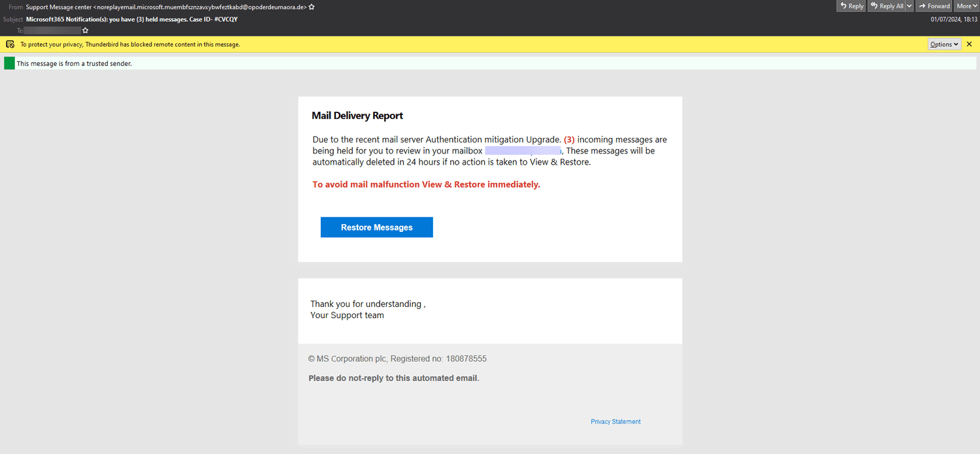This screenshot has height=454, width=980.
Task: Click the Restore Messages button
Action: click(x=376, y=227)
